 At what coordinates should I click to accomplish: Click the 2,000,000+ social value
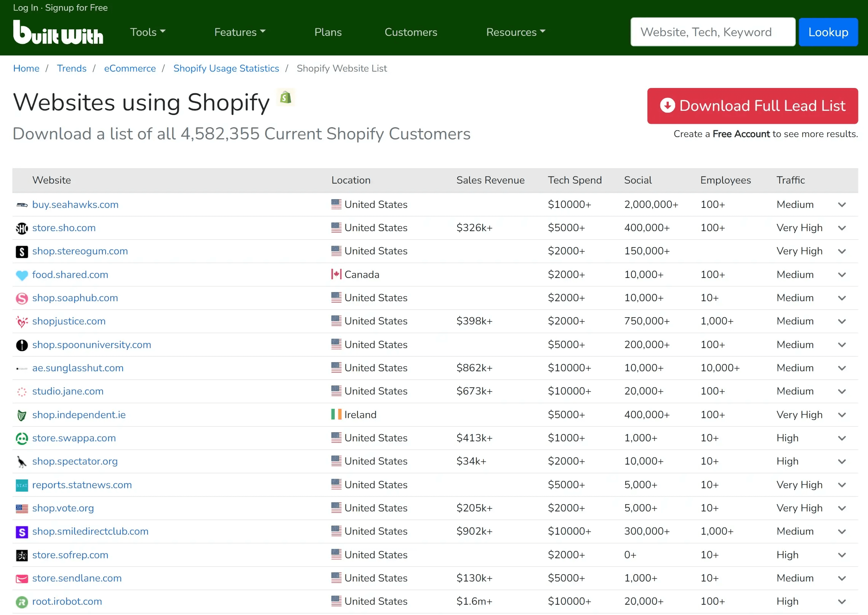651,204
